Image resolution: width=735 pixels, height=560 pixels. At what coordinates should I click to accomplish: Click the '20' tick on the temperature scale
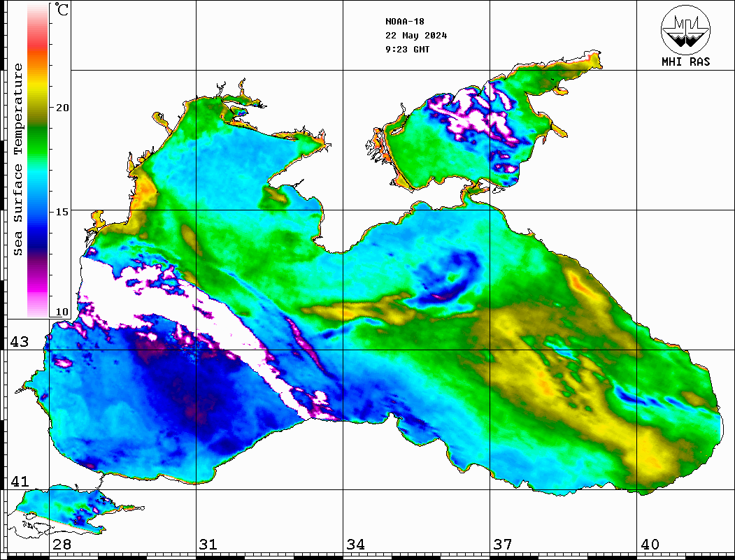[62, 108]
